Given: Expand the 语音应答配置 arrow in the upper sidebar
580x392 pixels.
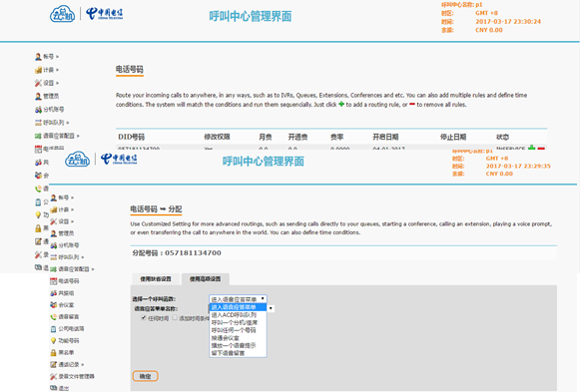Looking at the screenshot, I should click(x=78, y=136).
